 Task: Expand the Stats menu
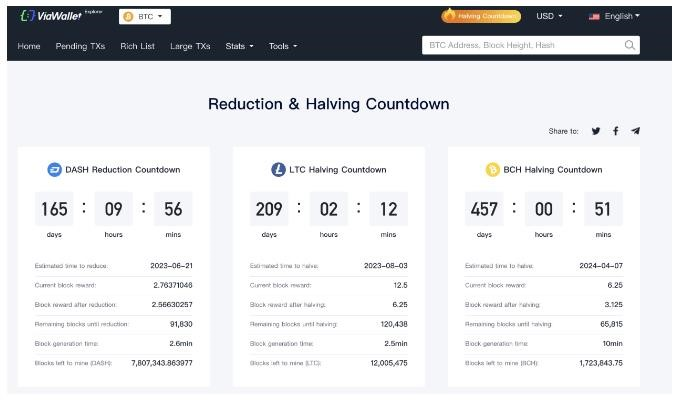click(x=239, y=46)
